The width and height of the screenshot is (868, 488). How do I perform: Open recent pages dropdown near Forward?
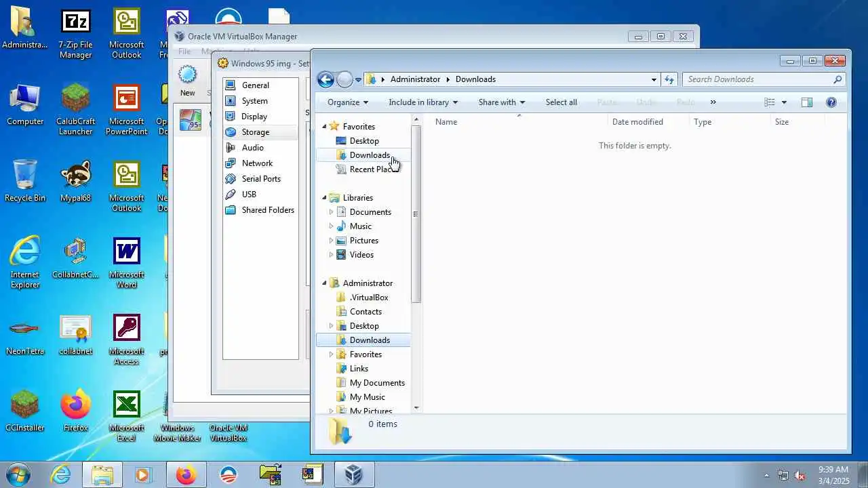(x=358, y=80)
